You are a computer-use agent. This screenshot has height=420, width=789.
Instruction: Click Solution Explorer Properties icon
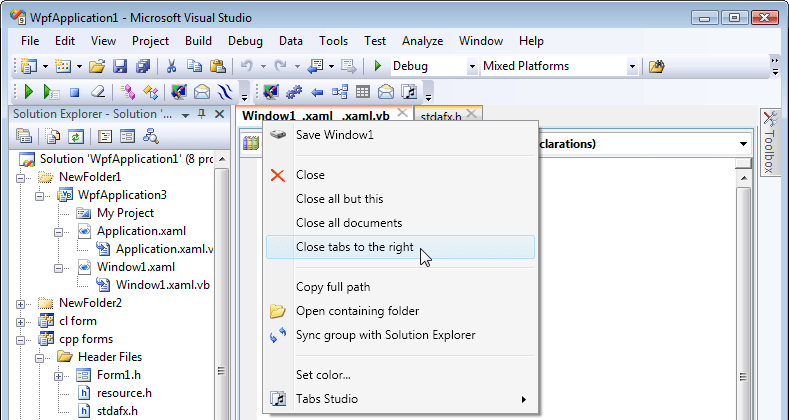(x=24, y=136)
